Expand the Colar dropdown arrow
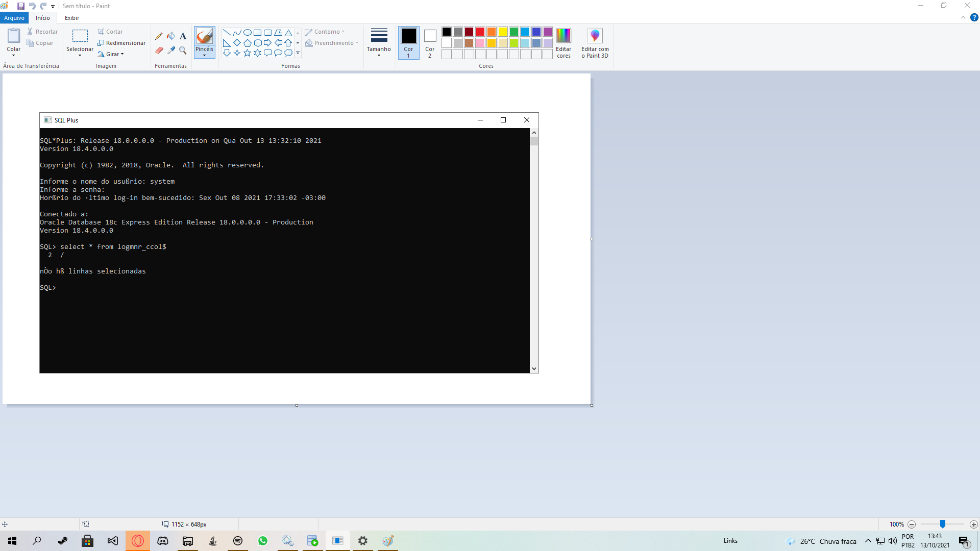The image size is (980, 551). pyautogui.click(x=14, y=55)
